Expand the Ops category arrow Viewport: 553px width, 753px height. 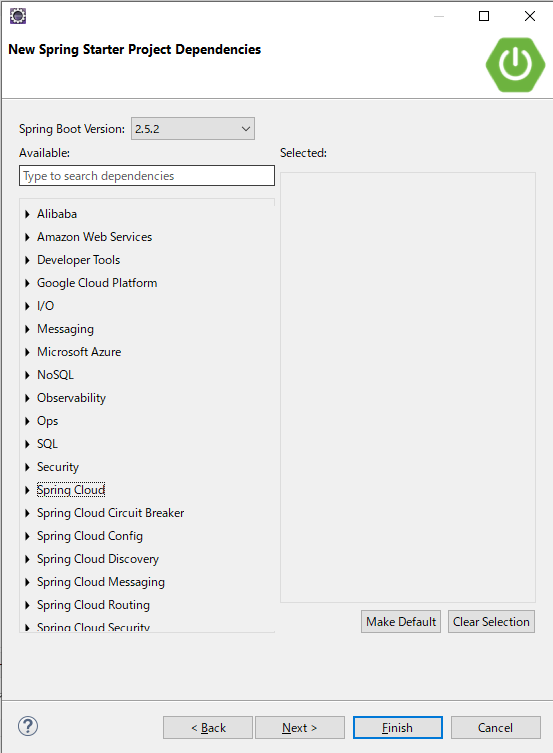pyautogui.click(x=27, y=421)
